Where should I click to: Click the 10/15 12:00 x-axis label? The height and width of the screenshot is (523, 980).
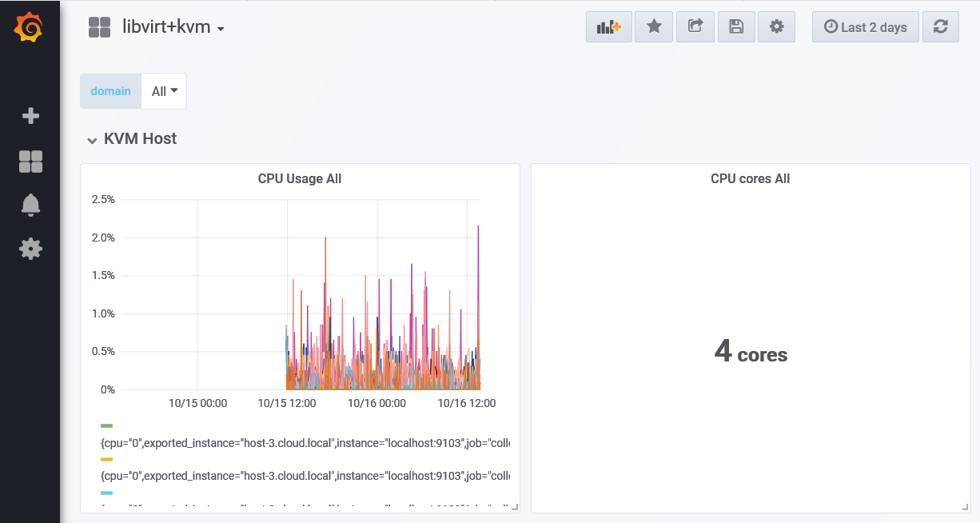[287, 403]
